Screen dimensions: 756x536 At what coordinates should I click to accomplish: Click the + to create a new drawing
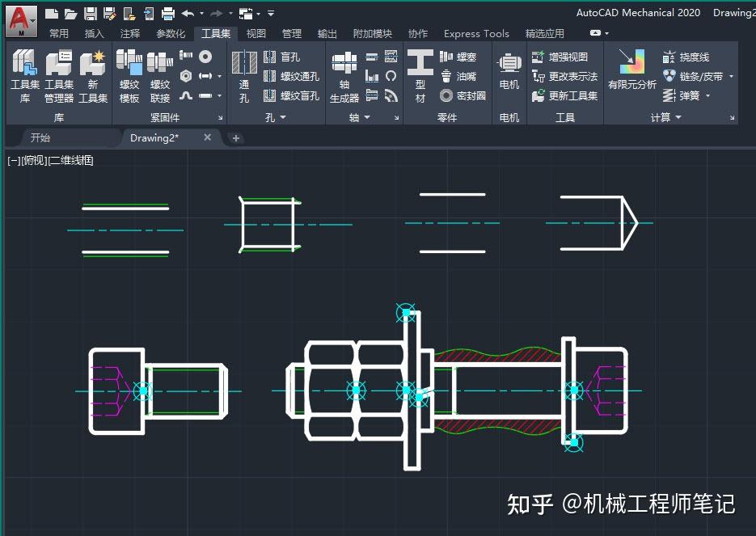click(234, 137)
